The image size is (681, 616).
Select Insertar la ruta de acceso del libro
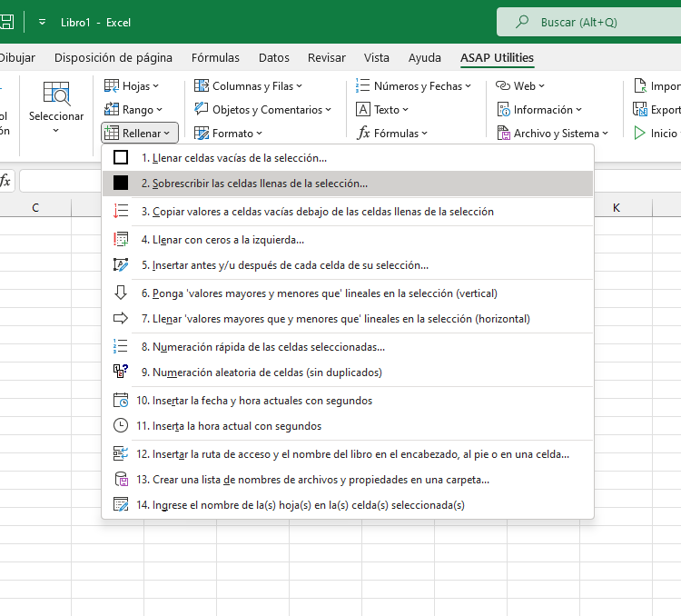[x=348, y=454]
